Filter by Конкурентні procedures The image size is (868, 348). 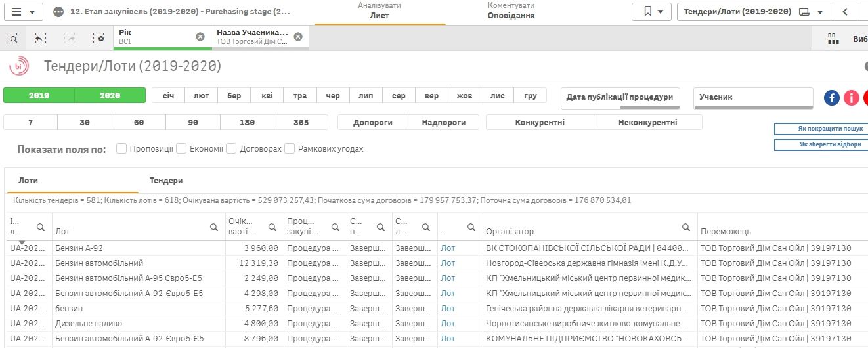540,123
